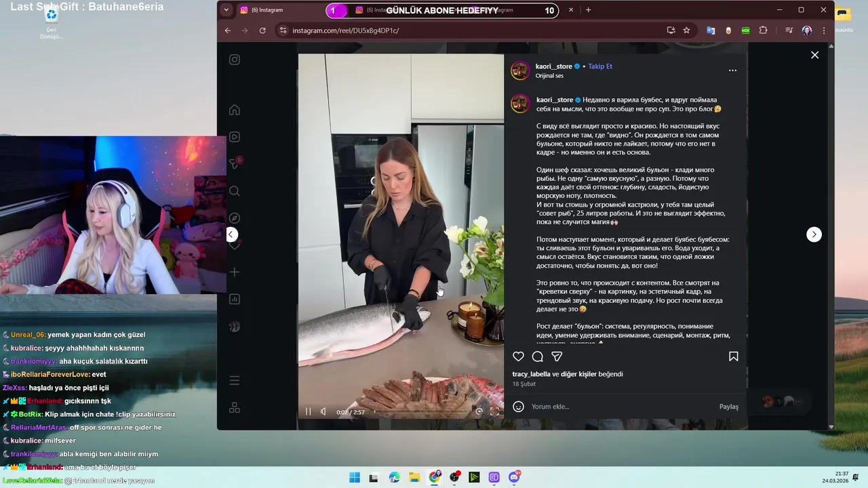Install app icon in address bar

671,30
